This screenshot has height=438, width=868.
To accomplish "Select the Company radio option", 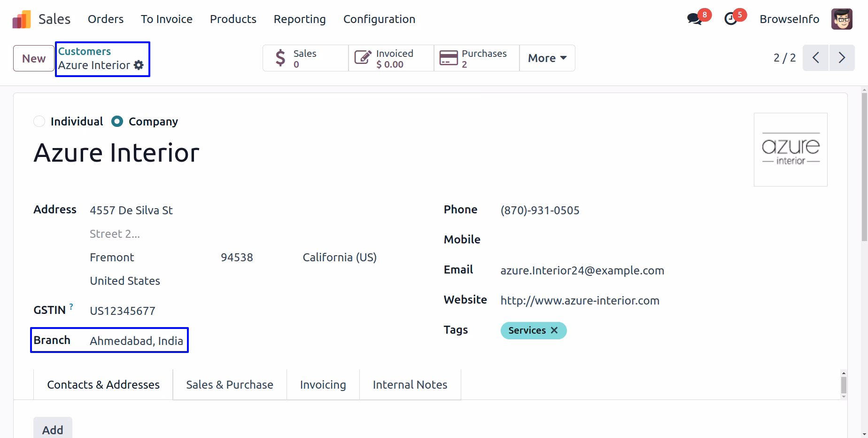I will pos(117,122).
